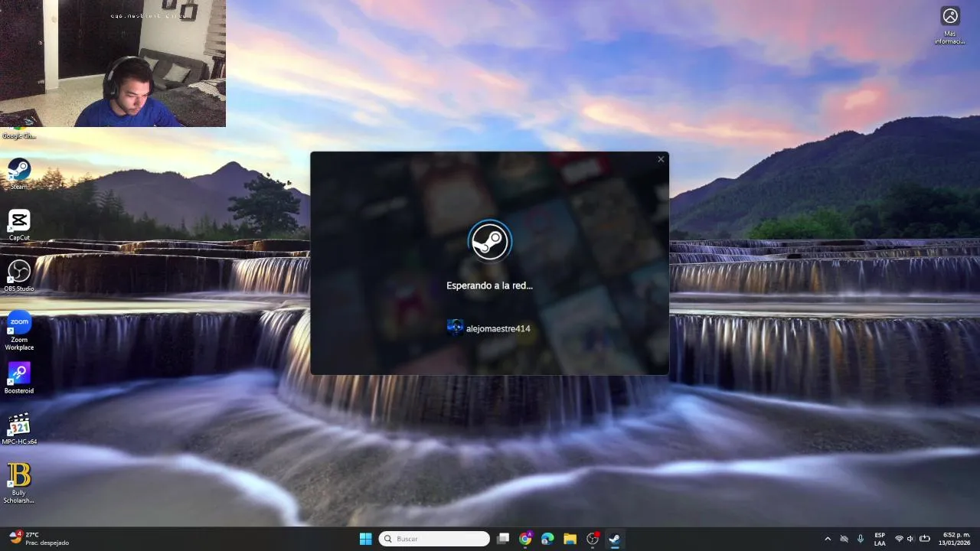This screenshot has height=551, width=980.
Task: Open the Más información desktop icon
Action: point(950,25)
